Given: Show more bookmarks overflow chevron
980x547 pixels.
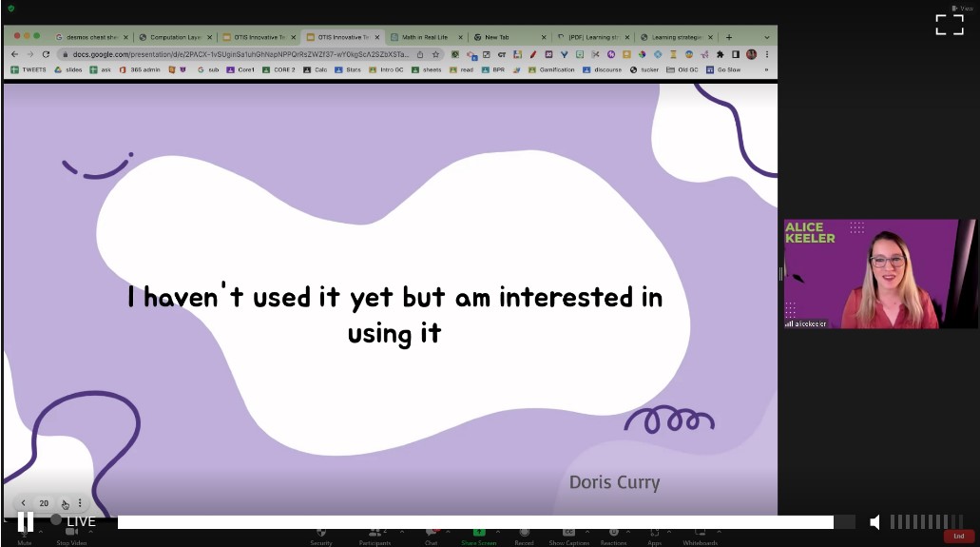Looking at the screenshot, I should 766,70.
